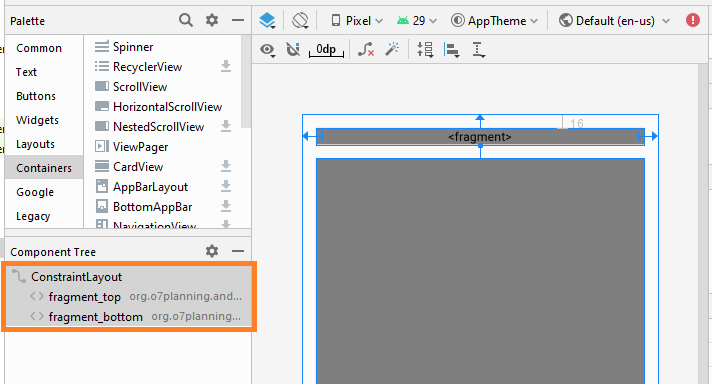The image size is (712, 384).
Task: Show the red error warning indicator
Action: [692, 20]
